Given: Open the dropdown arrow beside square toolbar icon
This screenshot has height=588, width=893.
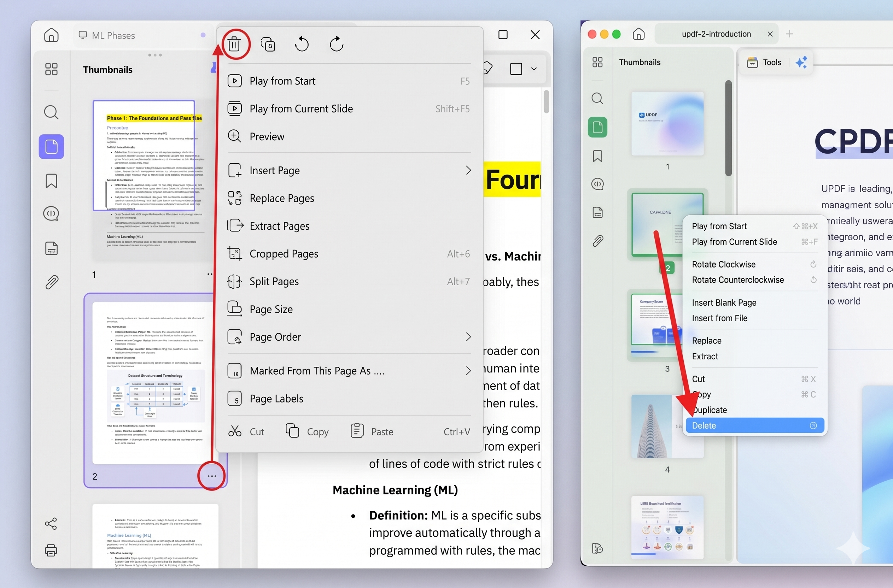Looking at the screenshot, I should point(533,69).
